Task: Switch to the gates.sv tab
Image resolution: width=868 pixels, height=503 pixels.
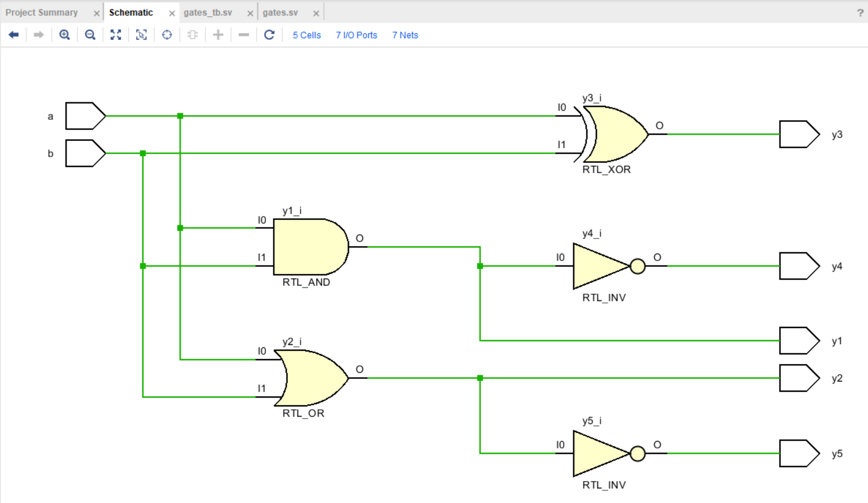Action: click(280, 13)
